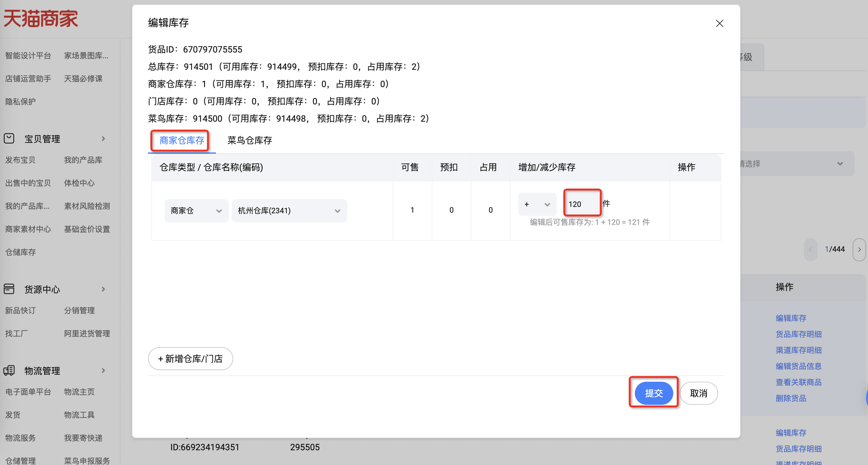The height and width of the screenshot is (465, 868).
Task: Click the 天猫商家 logo
Action: (40, 18)
